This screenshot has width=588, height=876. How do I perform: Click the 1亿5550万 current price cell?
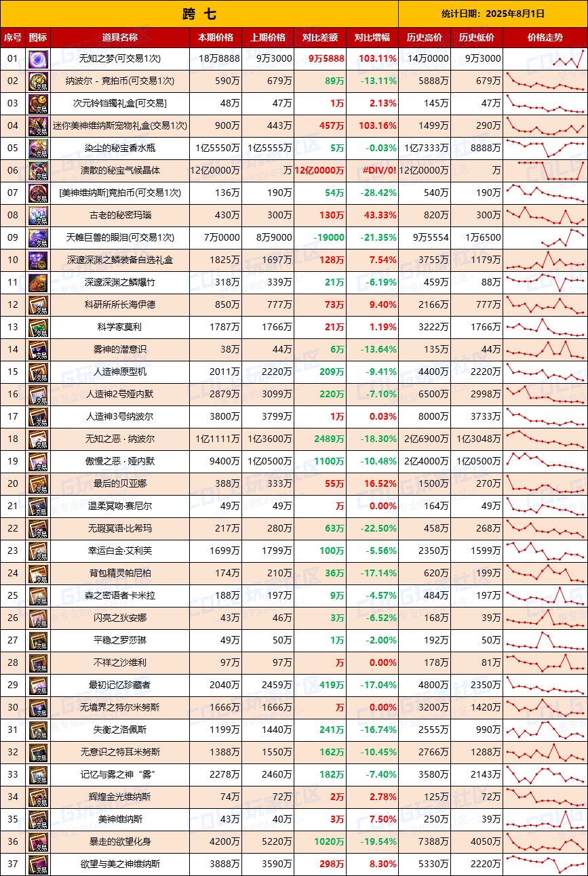(x=216, y=148)
